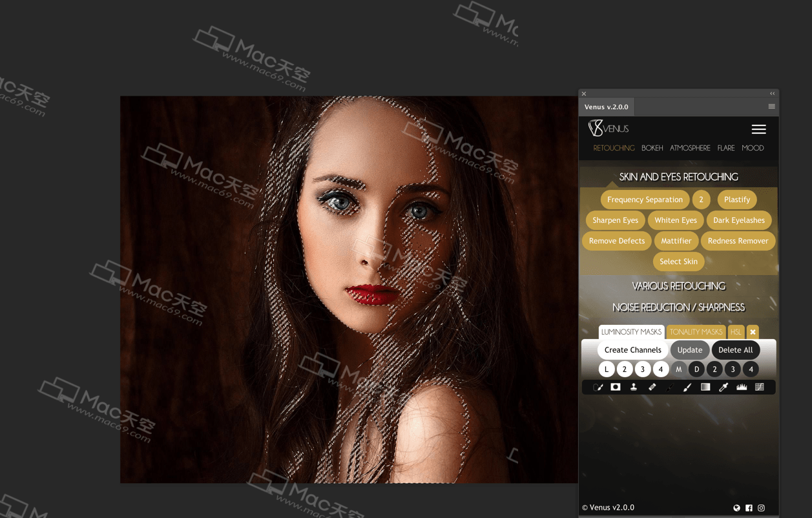Click the Histogram/Levels icon

coord(742,387)
